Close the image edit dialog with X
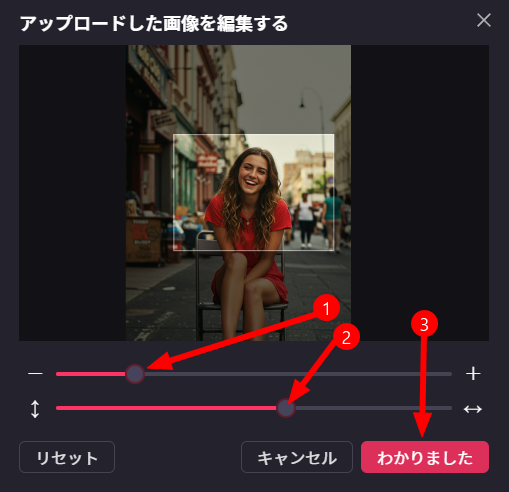Viewport: 509px width, 492px height. 484,20
